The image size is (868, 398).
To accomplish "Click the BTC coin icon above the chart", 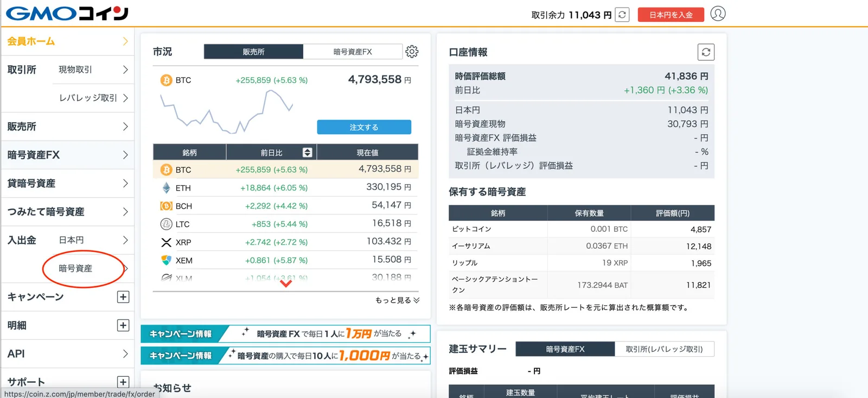I will click(166, 80).
